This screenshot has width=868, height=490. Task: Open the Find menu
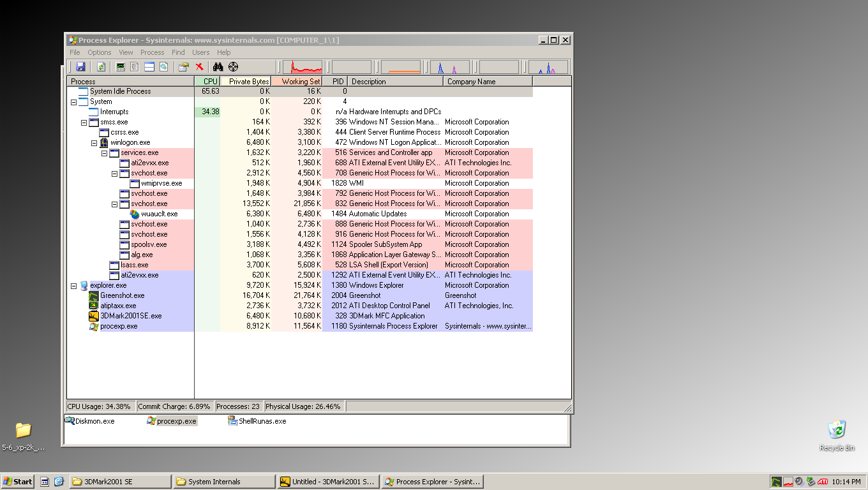point(178,52)
